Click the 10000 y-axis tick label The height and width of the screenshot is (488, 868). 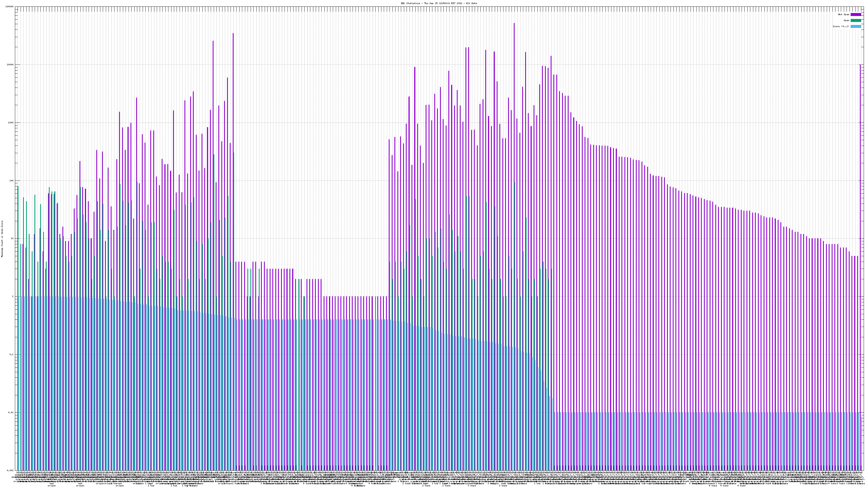pos(11,65)
